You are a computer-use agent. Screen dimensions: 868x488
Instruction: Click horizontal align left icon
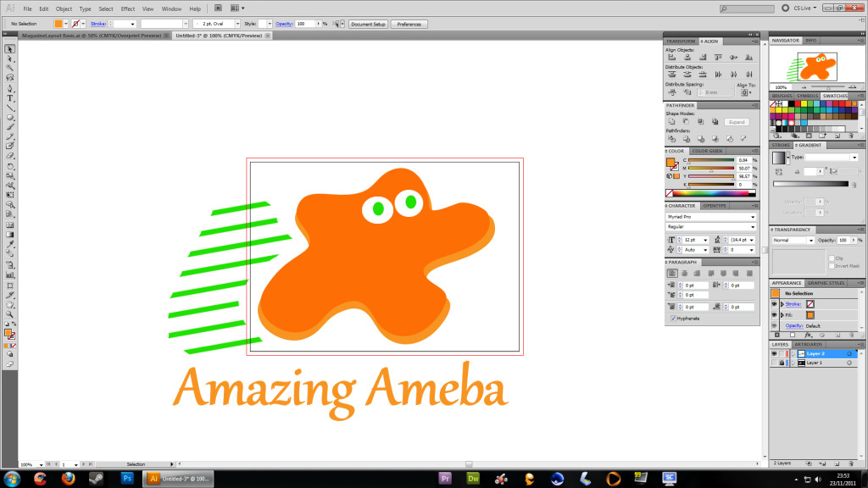tap(671, 57)
